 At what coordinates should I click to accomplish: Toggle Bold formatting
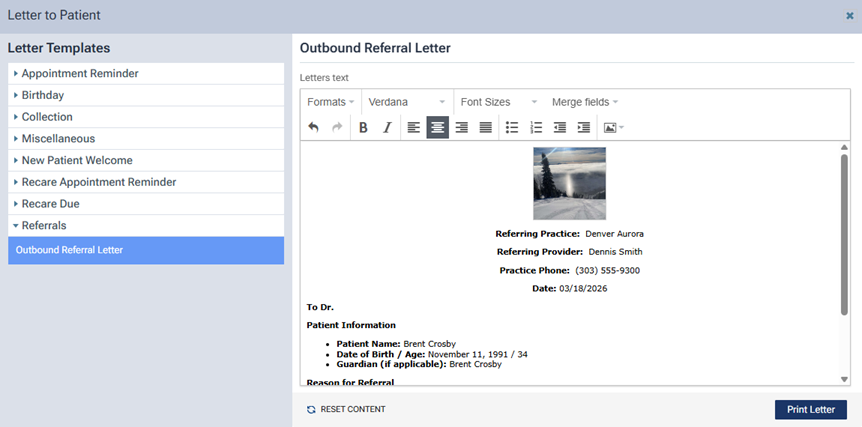point(363,128)
